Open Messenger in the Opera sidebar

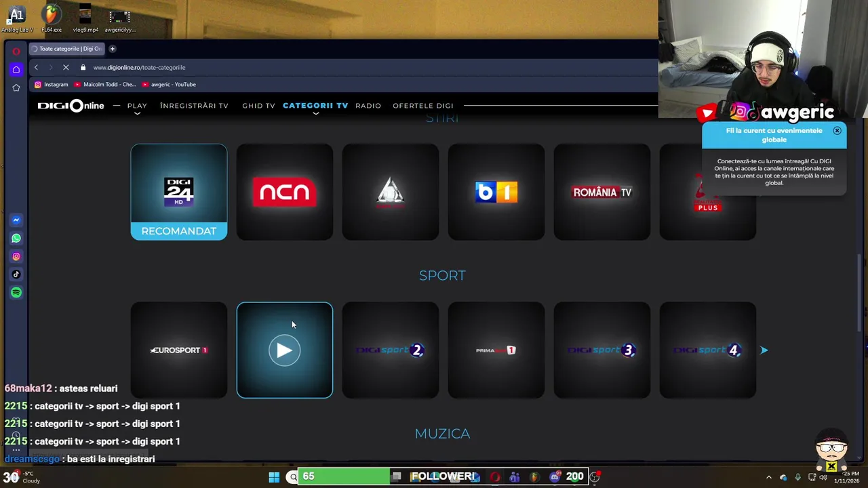click(x=16, y=220)
